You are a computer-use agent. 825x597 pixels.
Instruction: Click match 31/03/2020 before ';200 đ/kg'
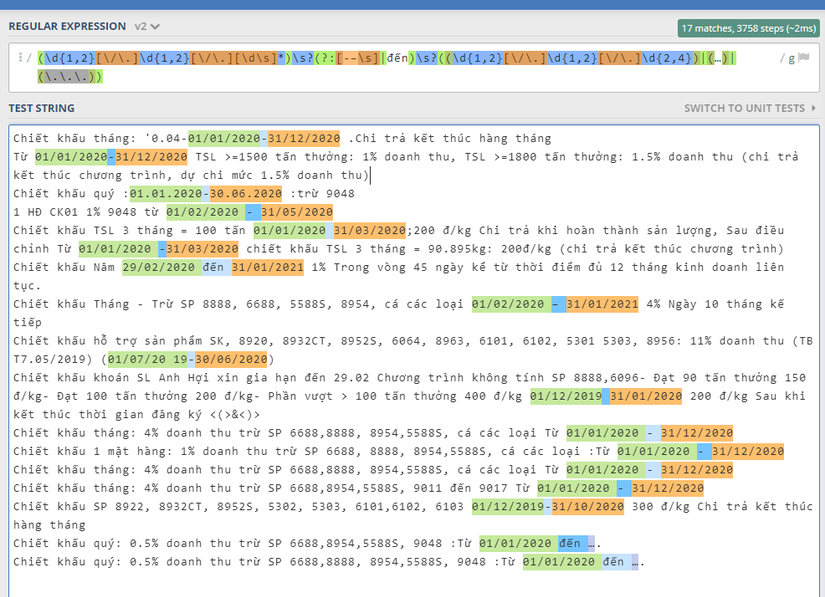[369, 230]
